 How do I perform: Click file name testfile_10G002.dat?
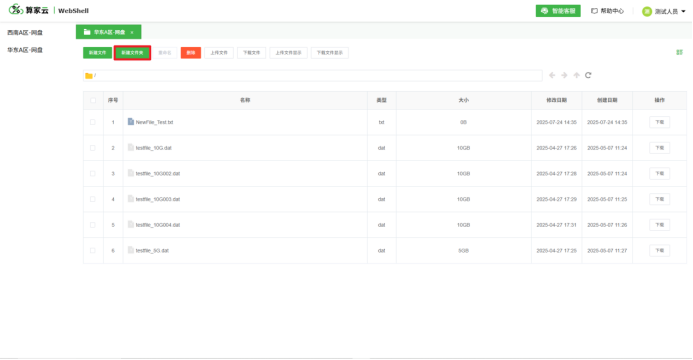click(x=158, y=174)
